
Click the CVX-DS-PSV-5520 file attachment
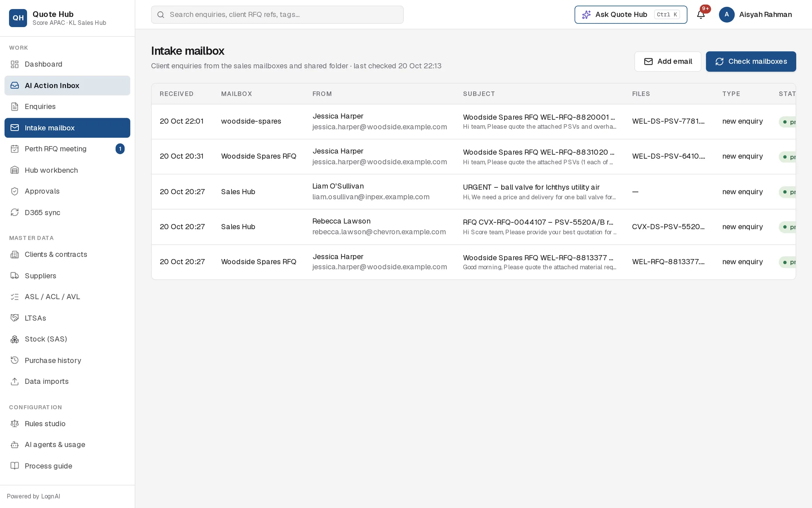click(x=668, y=227)
